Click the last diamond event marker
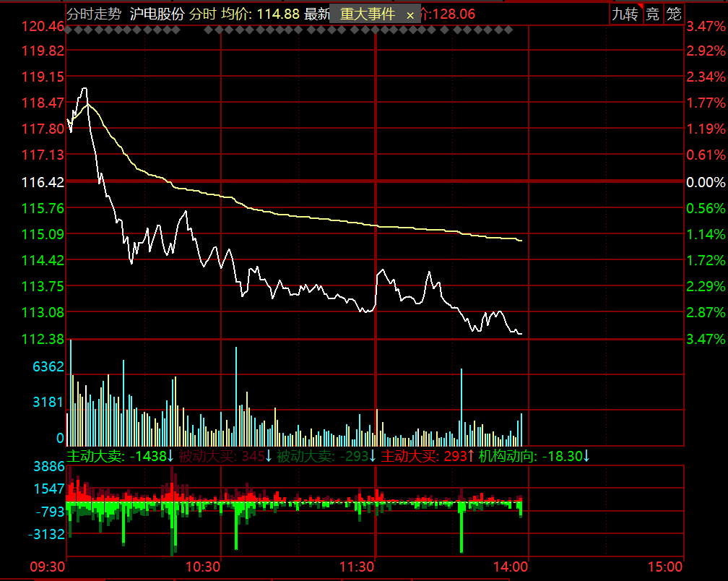 [x=509, y=30]
